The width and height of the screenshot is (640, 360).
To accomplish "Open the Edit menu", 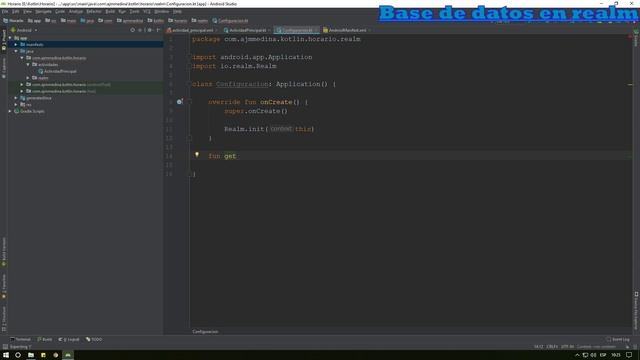I will (16, 11).
